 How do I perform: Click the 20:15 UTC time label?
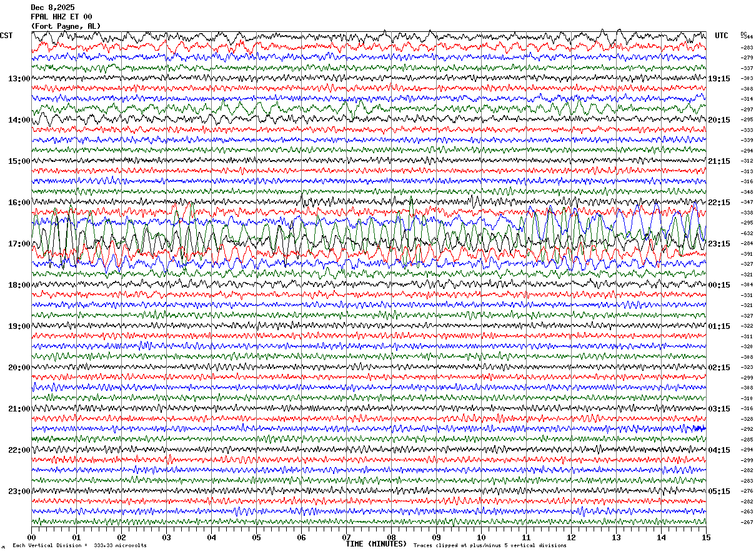click(719, 120)
